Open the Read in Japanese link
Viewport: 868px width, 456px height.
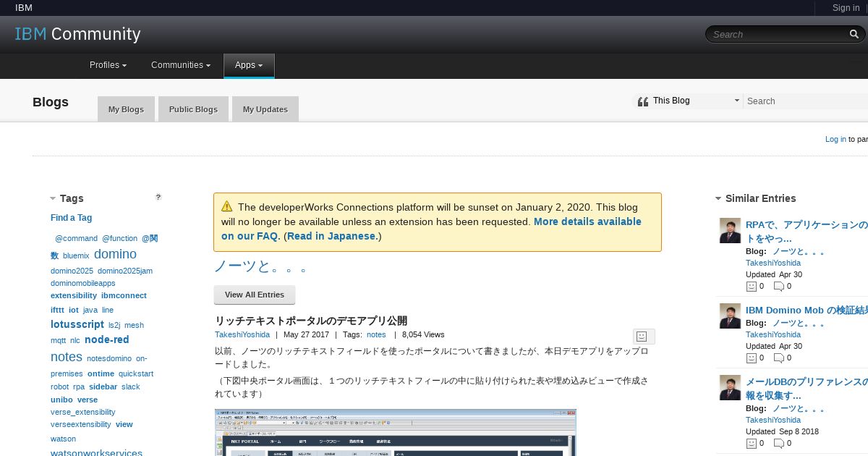(x=332, y=236)
